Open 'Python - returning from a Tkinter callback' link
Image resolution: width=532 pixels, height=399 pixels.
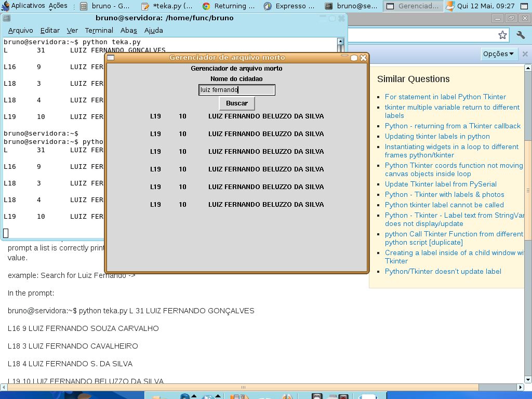[x=453, y=126]
